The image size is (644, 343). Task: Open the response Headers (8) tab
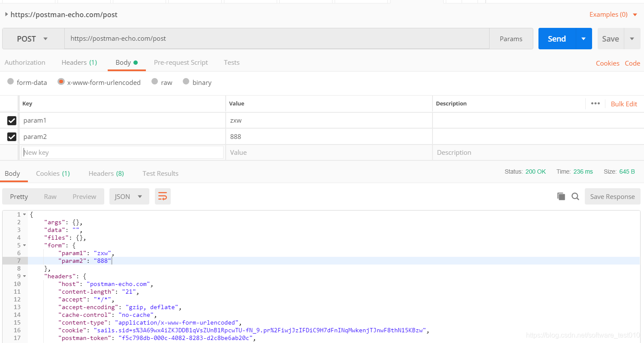(106, 173)
